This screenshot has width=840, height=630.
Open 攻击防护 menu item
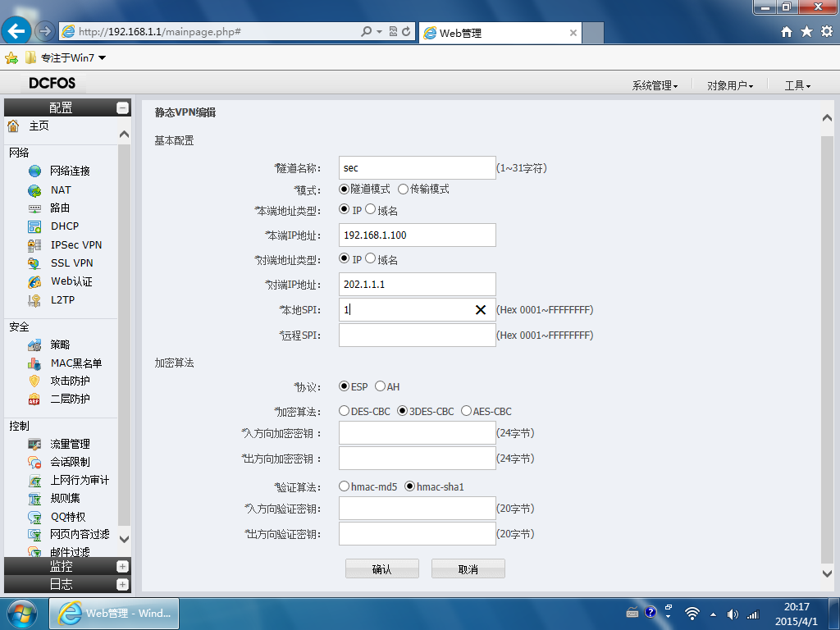coord(71,381)
